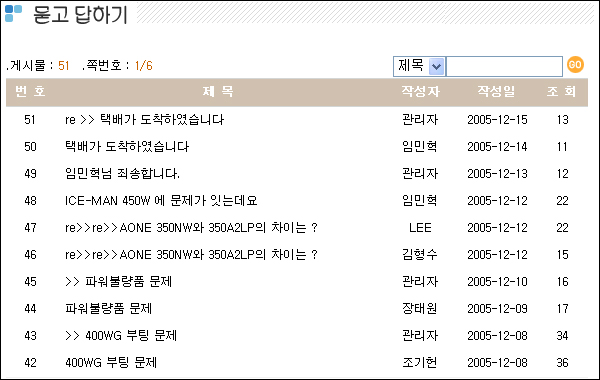Click author 조기헌 on post 42
Viewport: 600px width, 380px height.
(x=420, y=362)
